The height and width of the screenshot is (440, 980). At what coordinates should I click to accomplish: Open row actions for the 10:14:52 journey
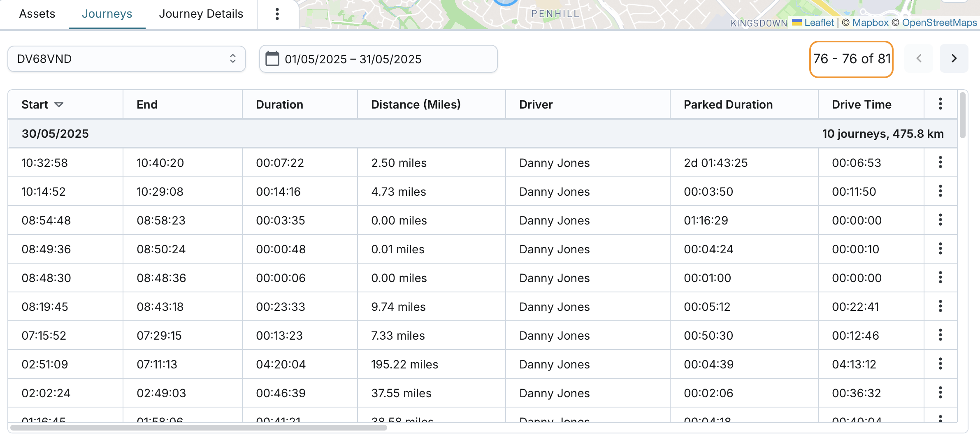pyautogui.click(x=940, y=191)
